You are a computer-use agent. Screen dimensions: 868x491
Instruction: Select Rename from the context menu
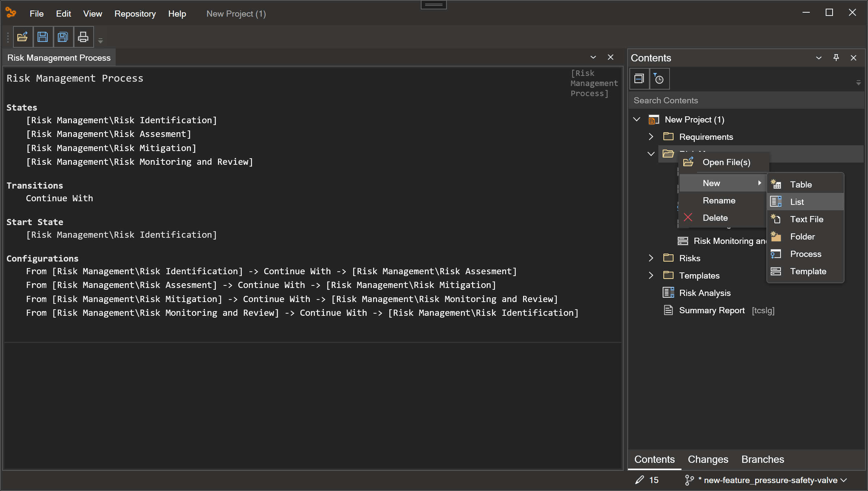719,200
